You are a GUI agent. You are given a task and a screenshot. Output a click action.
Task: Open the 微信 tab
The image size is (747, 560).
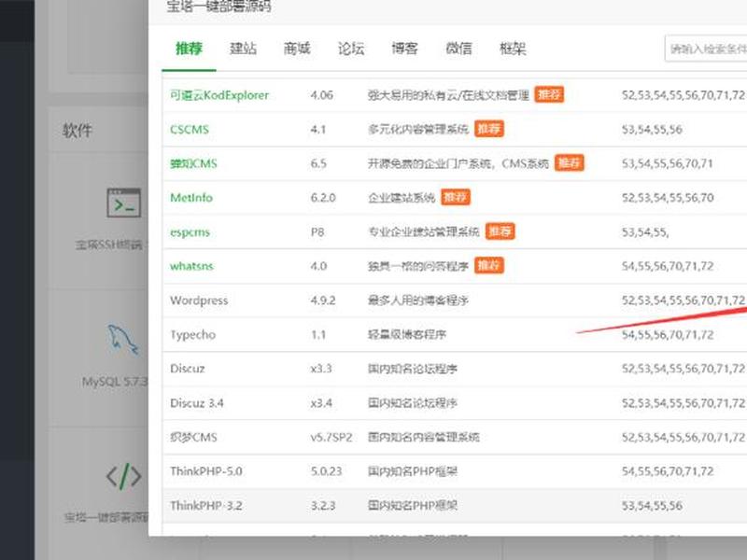[458, 49]
